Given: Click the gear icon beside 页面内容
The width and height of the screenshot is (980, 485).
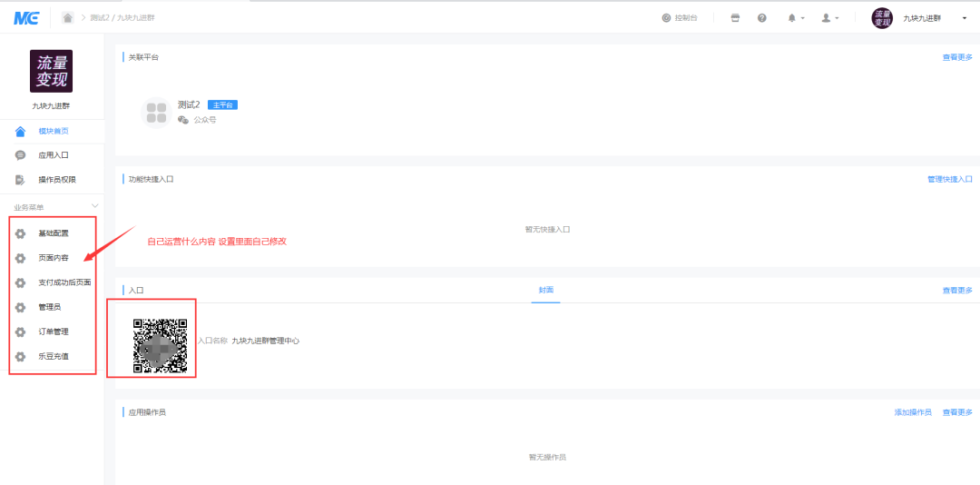Looking at the screenshot, I should click(x=21, y=259).
